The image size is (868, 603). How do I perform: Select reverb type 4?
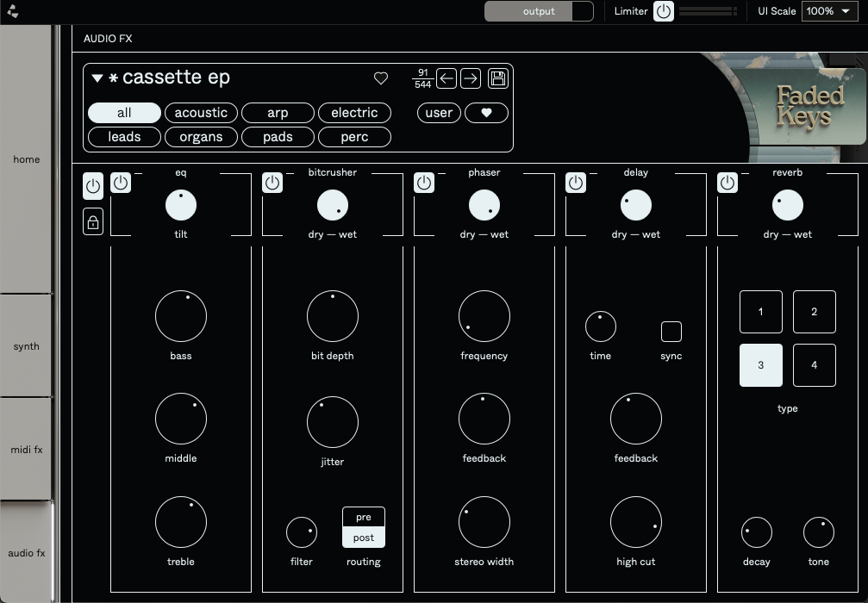coord(814,364)
